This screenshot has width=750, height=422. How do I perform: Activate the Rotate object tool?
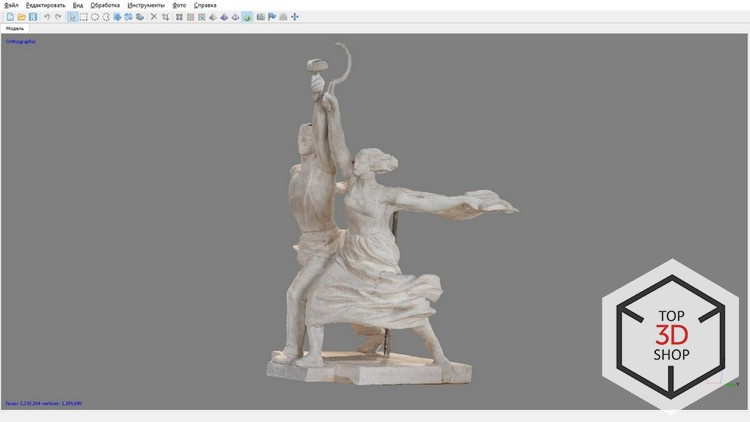140,17
